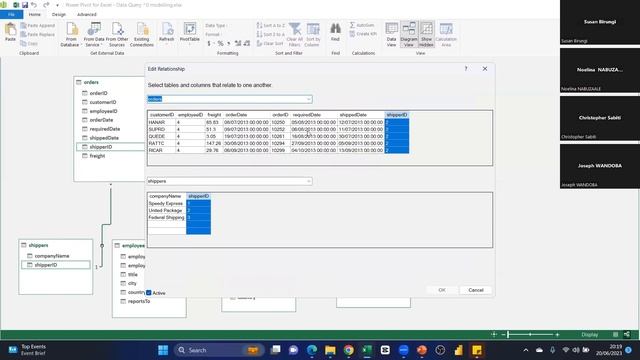Click the help question mark in dialog
Viewport: 640px width, 360px height.
[466, 69]
